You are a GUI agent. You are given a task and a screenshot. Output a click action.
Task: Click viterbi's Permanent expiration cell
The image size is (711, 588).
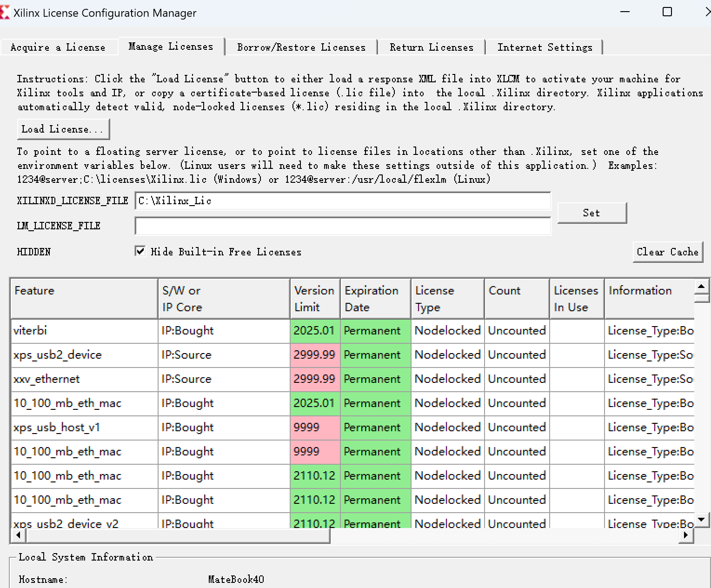(x=376, y=331)
